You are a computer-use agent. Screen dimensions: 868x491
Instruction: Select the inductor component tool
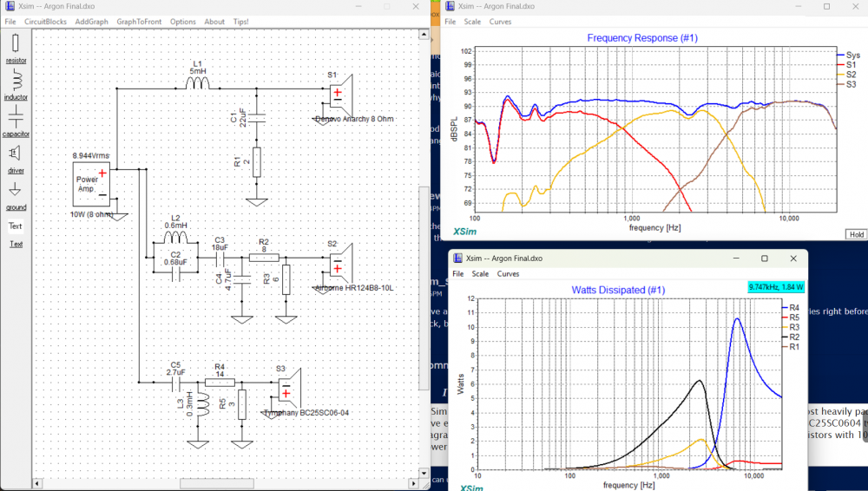point(16,84)
